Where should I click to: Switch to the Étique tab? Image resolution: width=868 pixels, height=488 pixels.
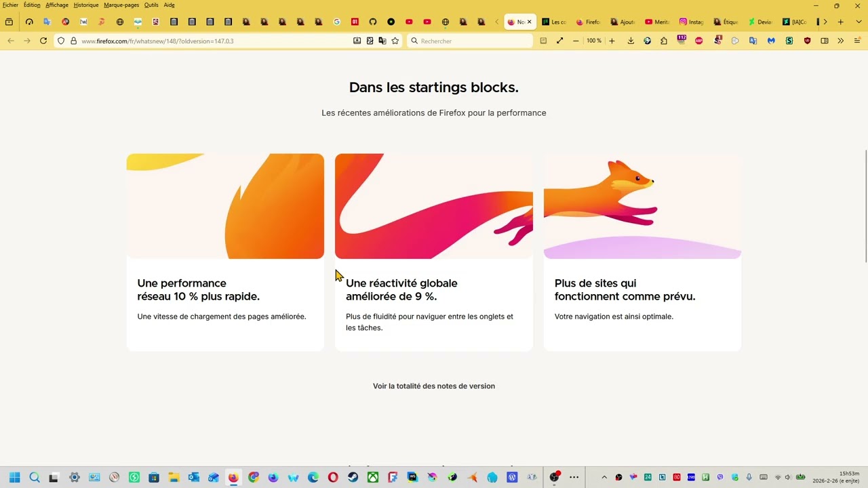pos(726,22)
